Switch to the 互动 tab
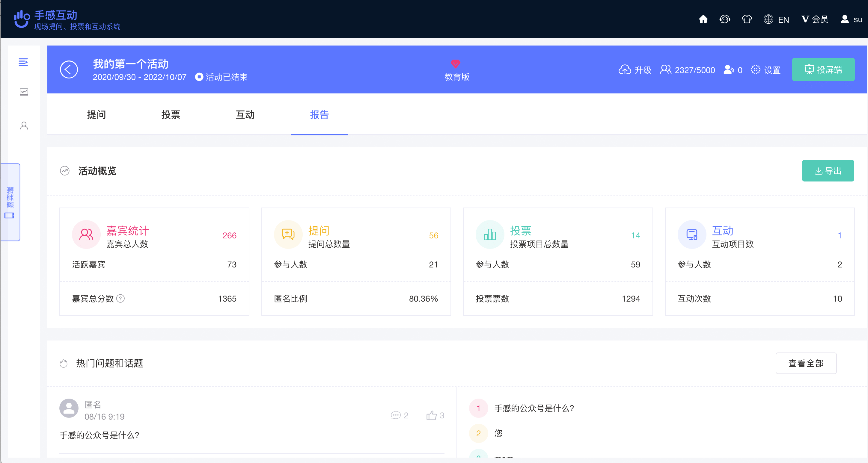This screenshot has width=868, height=463. click(245, 115)
